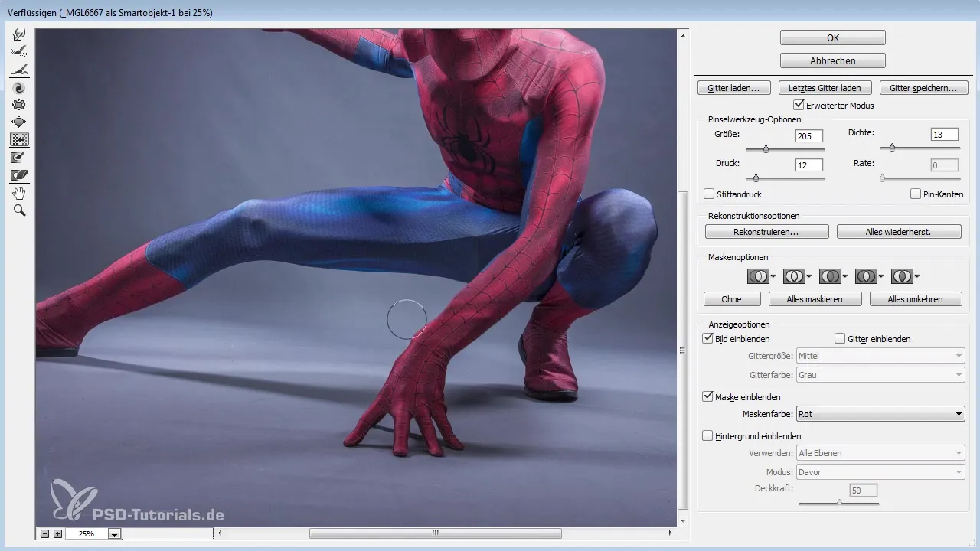
Task: Click the zoom in plus button
Action: tap(57, 533)
